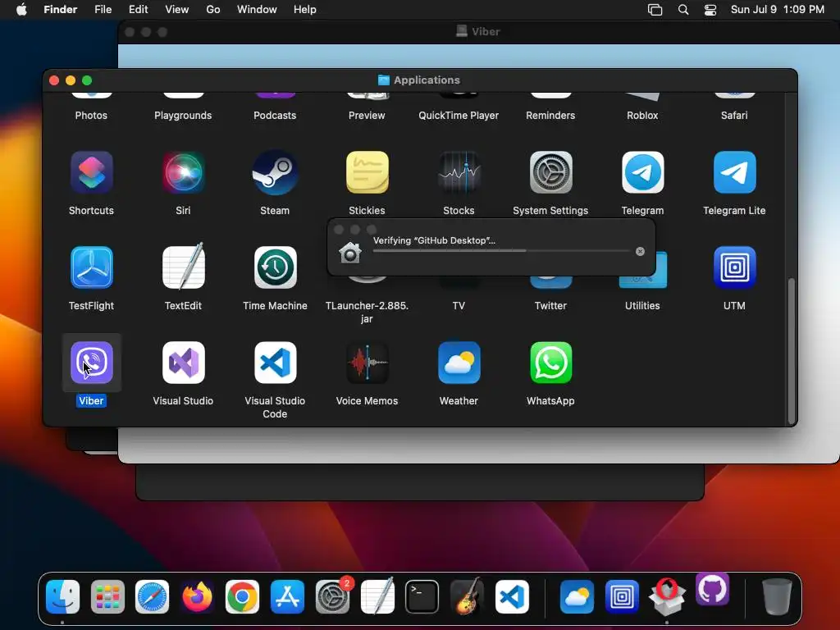The image size is (840, 630).
Task: Click the Opera installer icon in Dock
Action: 667,597
